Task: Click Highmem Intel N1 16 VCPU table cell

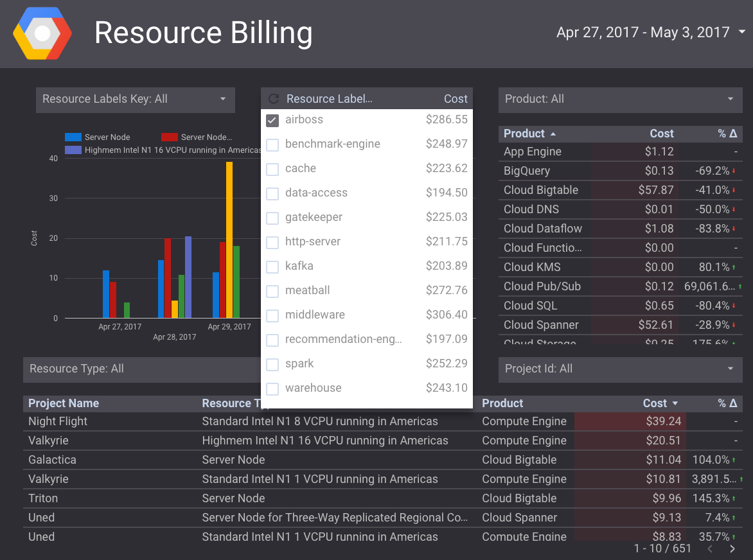Action: (x=324, y=441)
